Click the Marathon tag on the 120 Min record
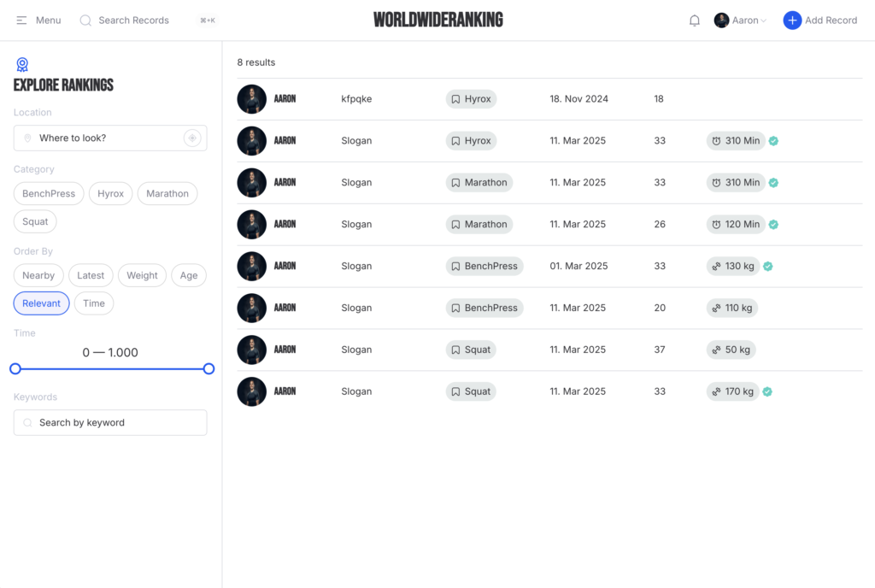The image size is (875, 588). coord(479,225)
